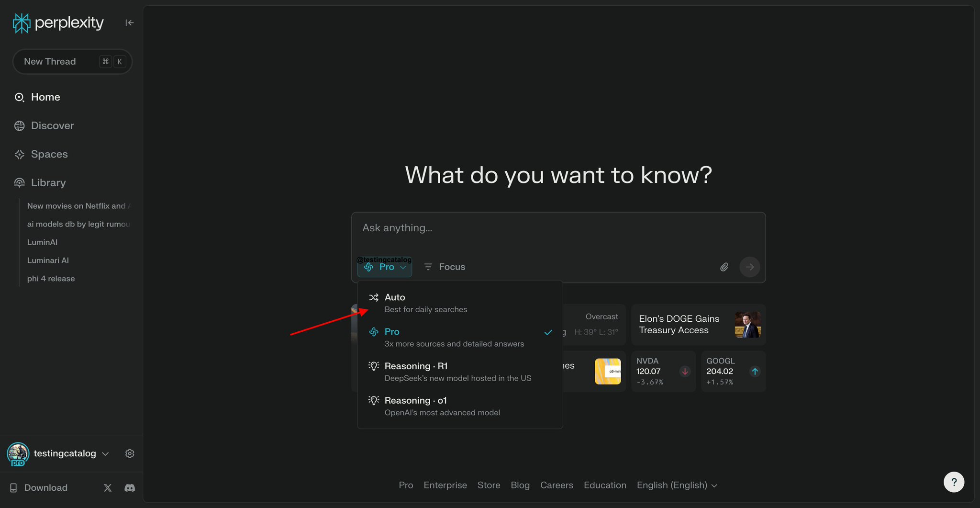Open the Education footer link

(605, 485)
